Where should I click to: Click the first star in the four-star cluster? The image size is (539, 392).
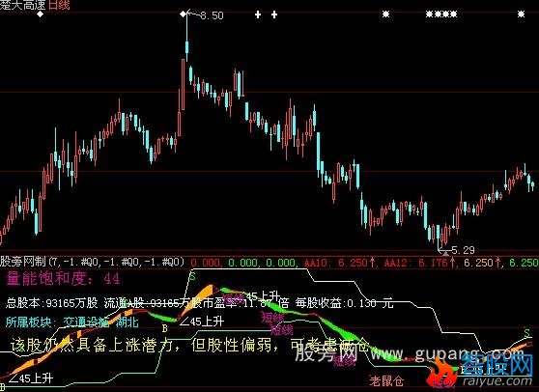[x=429, y=14]
